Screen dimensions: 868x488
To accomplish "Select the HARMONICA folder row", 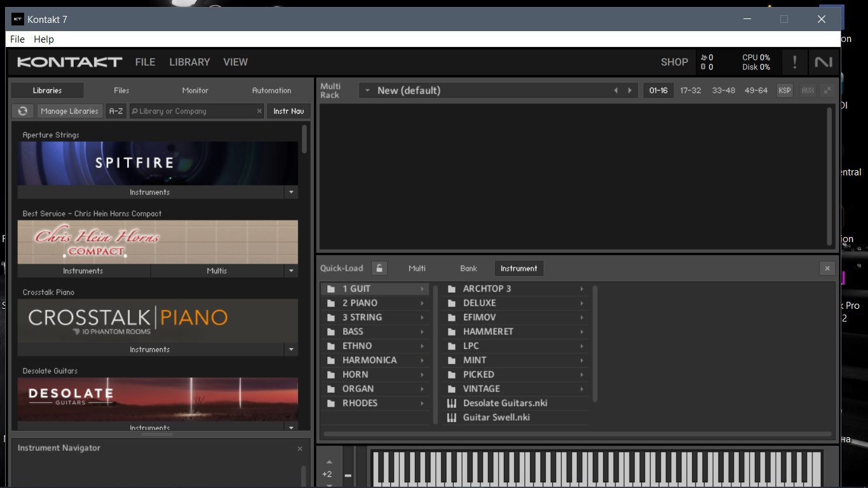I will (376, 360).
